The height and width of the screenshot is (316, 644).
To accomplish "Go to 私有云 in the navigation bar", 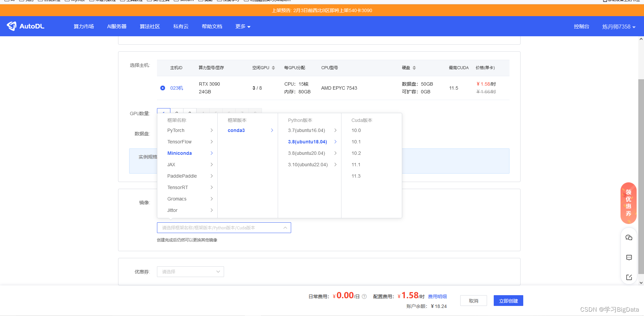I will [181, 27].
